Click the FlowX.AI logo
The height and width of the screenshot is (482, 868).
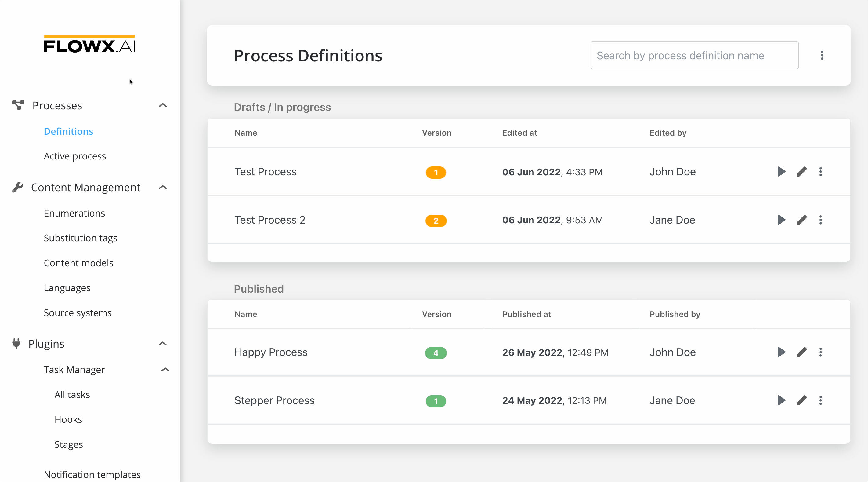89,45
